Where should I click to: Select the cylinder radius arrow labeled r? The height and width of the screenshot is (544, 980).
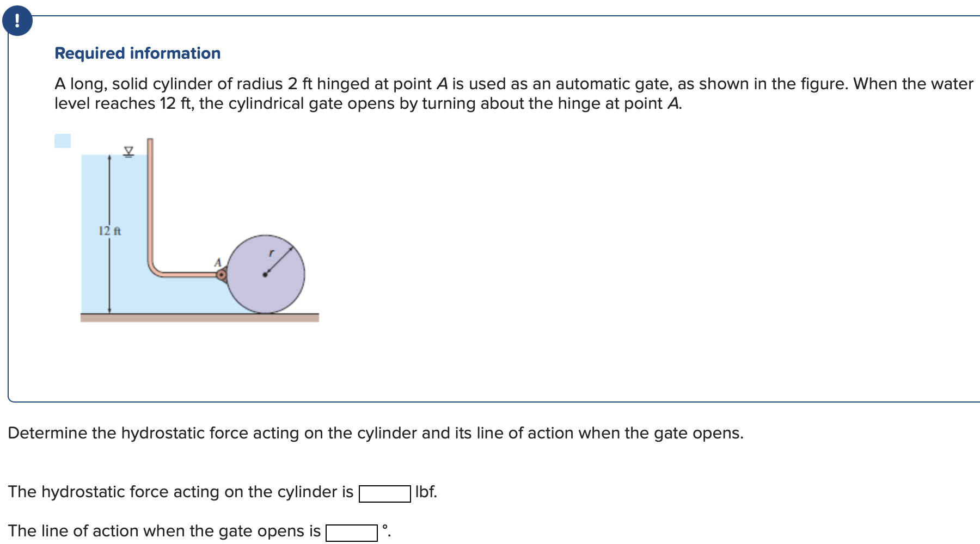pyautogui.click(x=278, y=258)
